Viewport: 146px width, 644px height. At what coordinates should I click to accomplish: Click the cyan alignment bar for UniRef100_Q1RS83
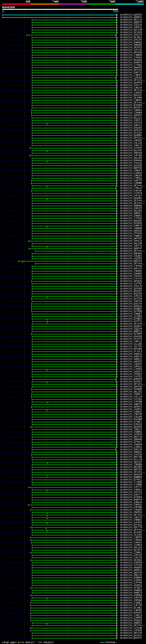coord(60,15)
